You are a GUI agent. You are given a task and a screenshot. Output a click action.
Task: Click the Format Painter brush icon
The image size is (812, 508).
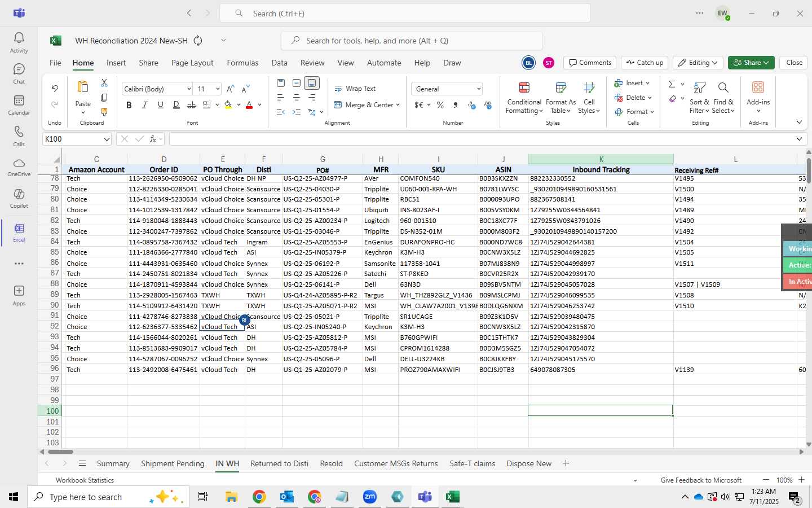pos(104,112)
